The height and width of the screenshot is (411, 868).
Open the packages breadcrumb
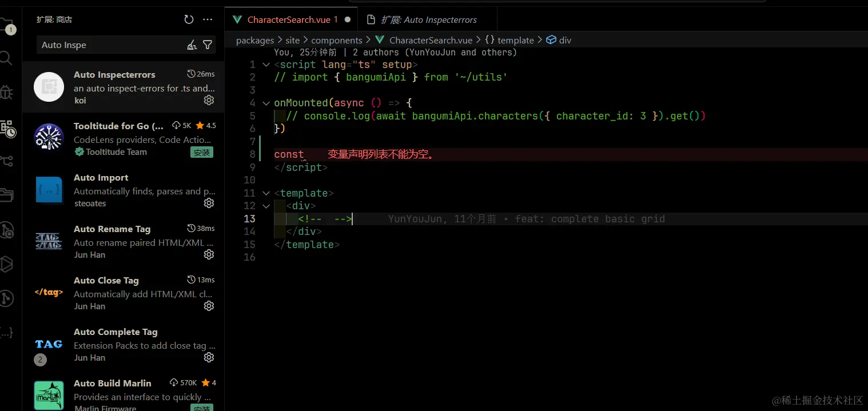tap(255, 40)
